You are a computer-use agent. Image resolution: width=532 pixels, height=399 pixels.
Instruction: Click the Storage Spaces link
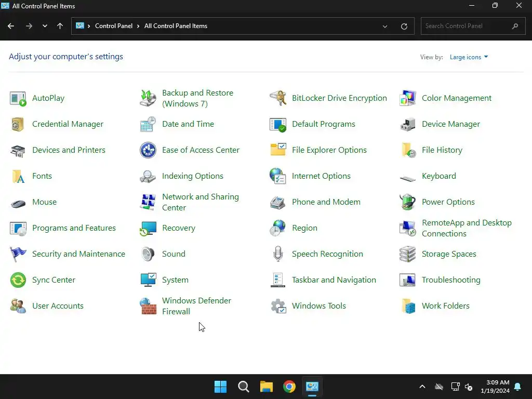click(449, 254)
